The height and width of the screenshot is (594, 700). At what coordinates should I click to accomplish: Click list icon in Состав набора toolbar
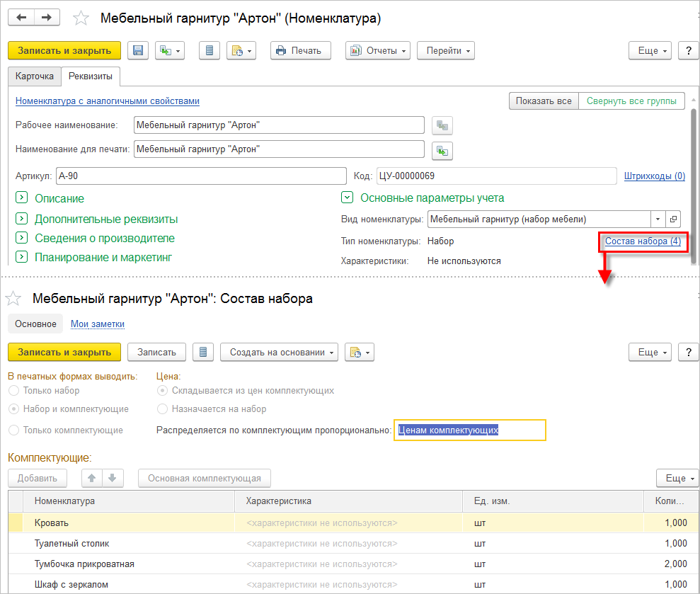[203, 352]
